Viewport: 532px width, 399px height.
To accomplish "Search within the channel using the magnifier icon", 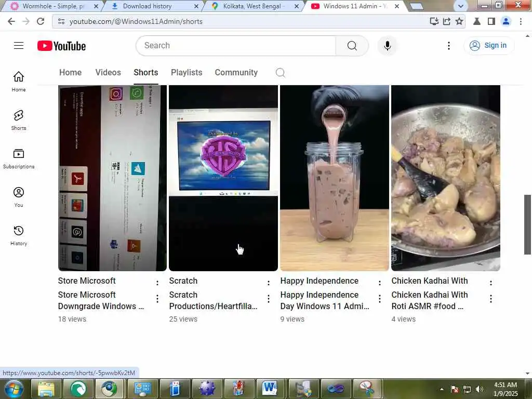I will (x=280, y=73).
